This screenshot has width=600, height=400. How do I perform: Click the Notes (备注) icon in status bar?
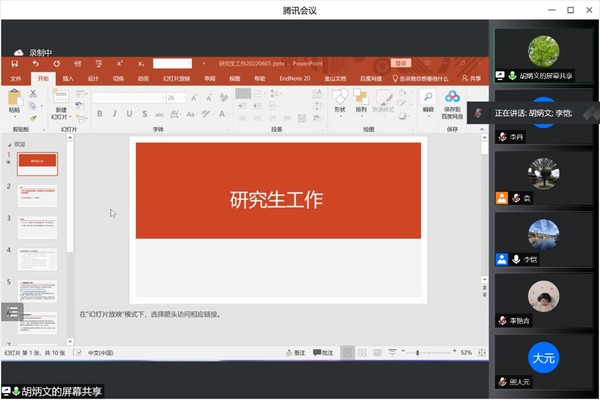point(294,353)
